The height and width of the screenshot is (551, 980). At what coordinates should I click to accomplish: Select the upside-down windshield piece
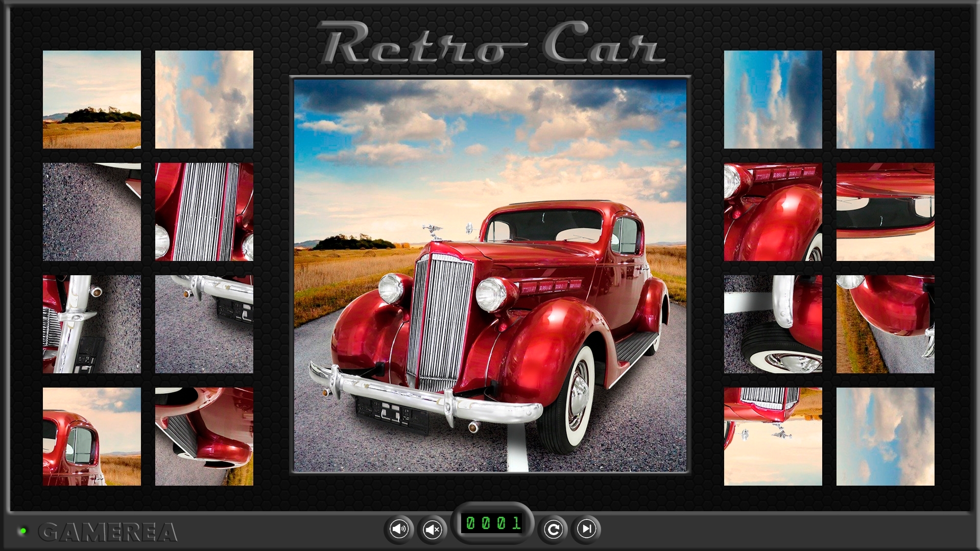(886, 212)
